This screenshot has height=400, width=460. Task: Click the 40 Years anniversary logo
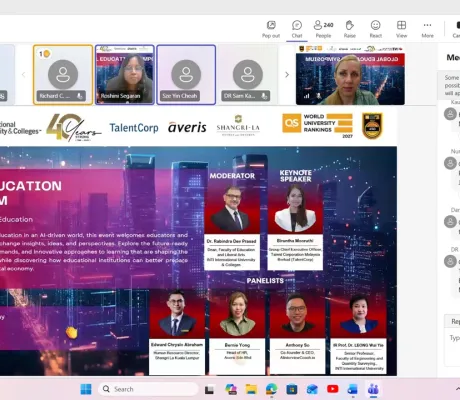(x=73, y=128)
